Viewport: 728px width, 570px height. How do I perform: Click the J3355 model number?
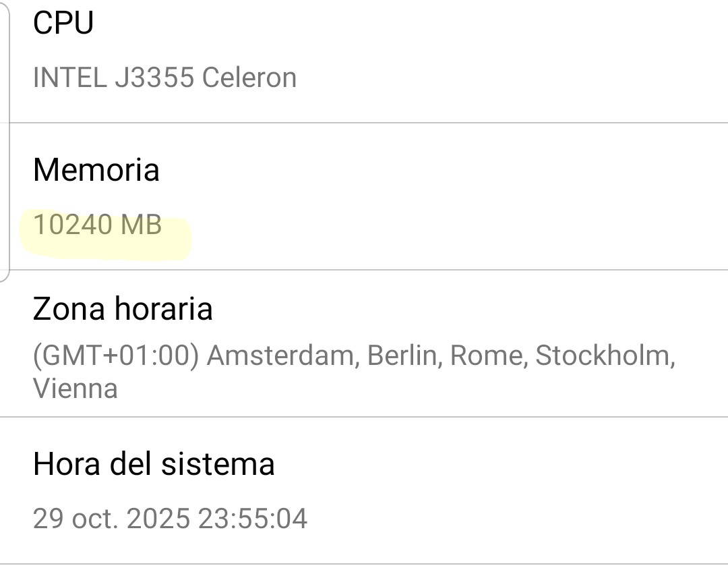coord(154,78)
